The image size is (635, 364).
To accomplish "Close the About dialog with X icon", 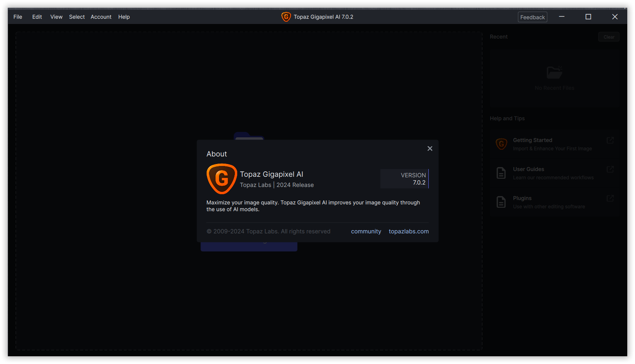I will [430, 149].
